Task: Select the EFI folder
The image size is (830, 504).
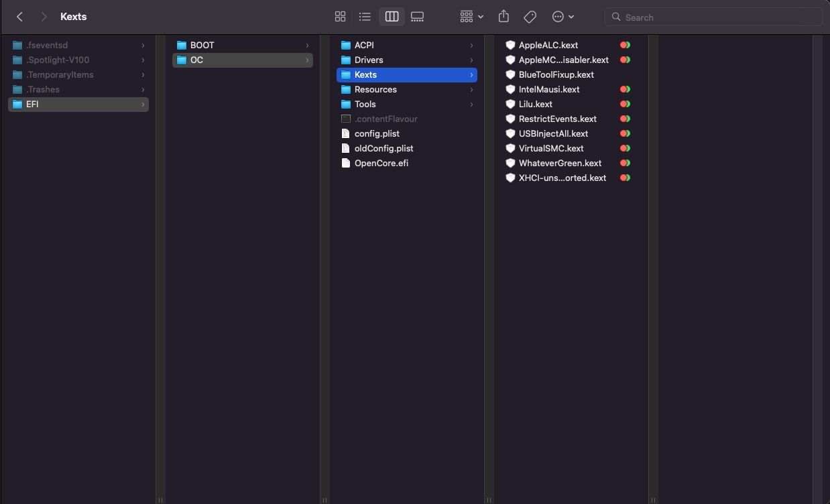Action: (78, 104)
